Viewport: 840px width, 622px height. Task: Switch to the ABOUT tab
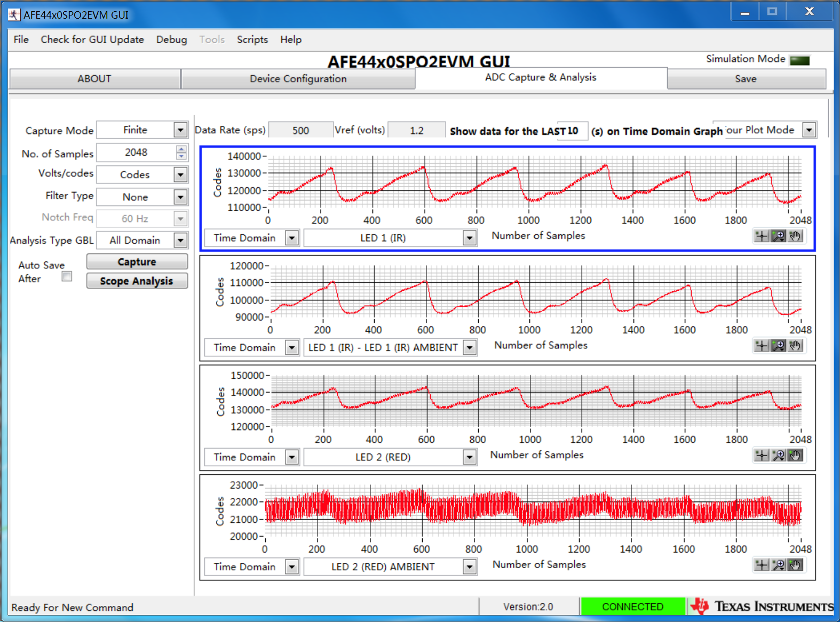point(94,79)
